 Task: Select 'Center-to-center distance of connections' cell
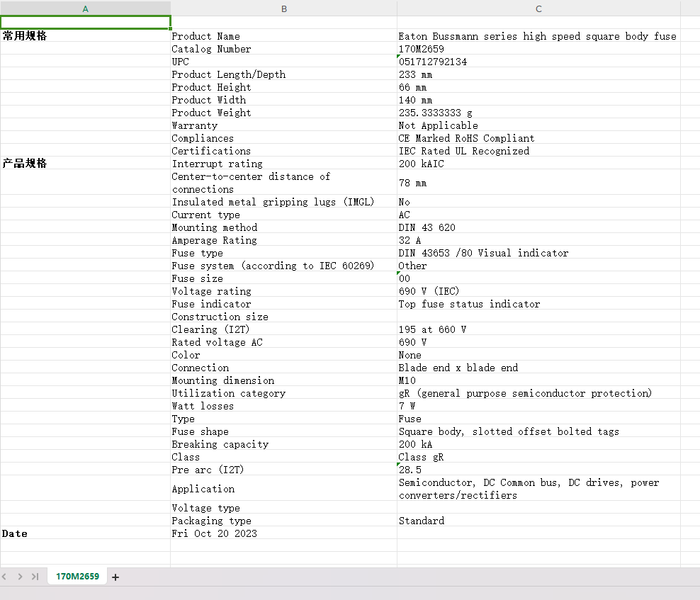click(284, 183)
